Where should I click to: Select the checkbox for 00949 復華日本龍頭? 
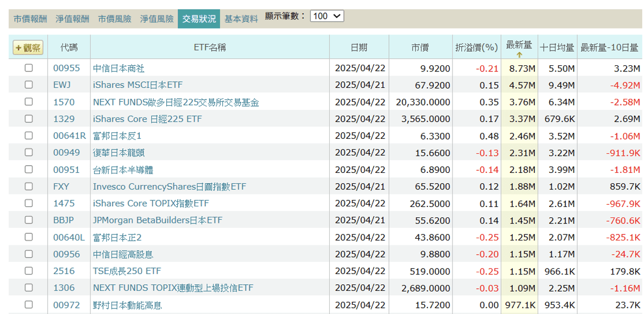click(29, 152)
